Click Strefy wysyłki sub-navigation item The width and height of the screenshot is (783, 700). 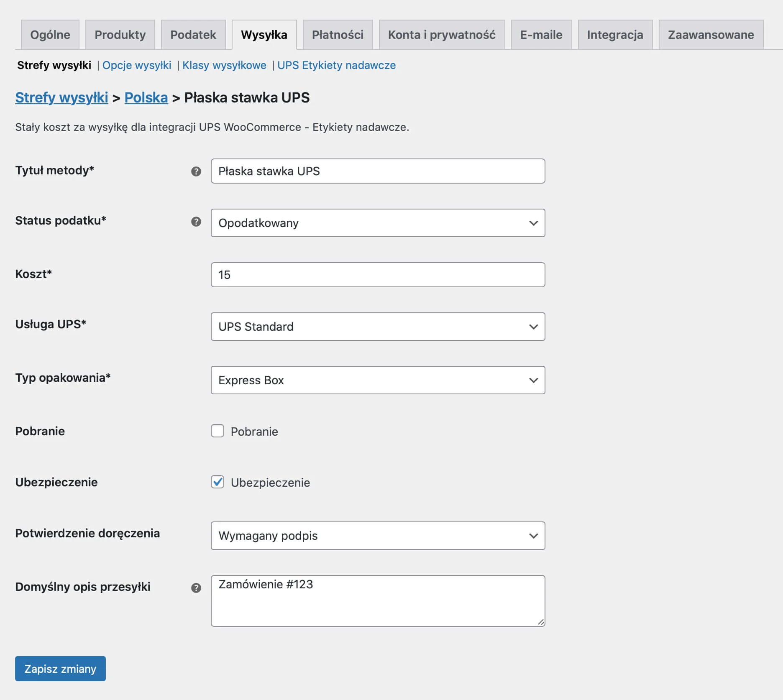(54, 65)
